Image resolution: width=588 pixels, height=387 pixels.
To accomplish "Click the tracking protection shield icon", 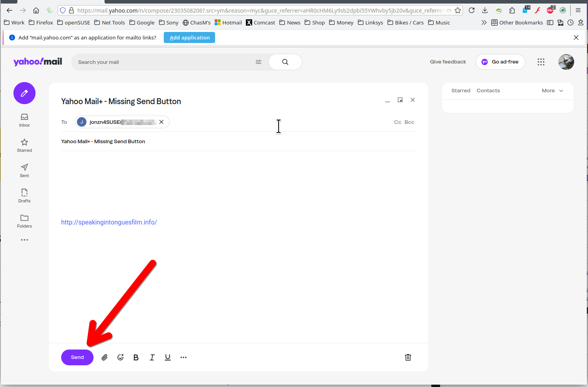I will 63,10.
